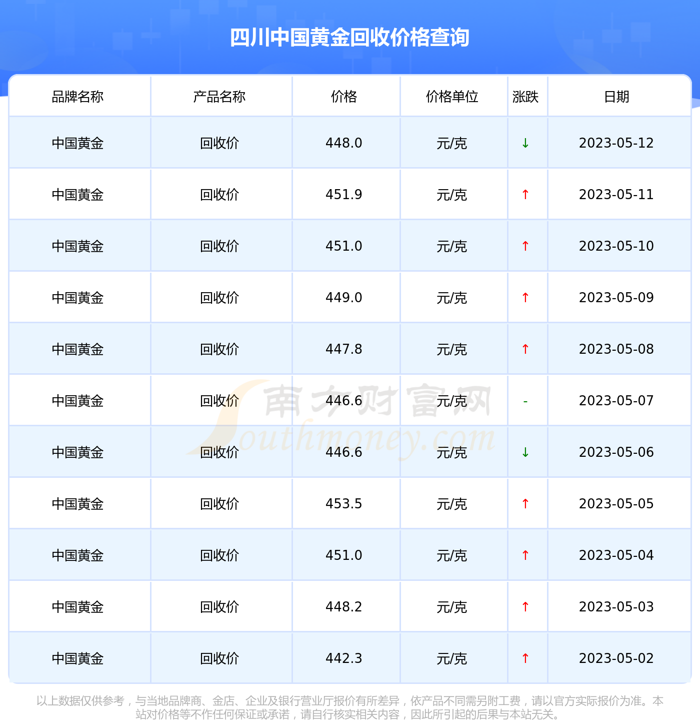
Task: Select the date 2023-05-08
Action: coord(616,349)
